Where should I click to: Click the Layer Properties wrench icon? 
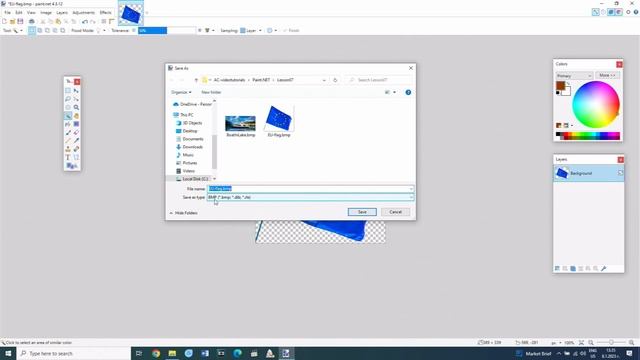pyautogui.click(x=604, y=268)
